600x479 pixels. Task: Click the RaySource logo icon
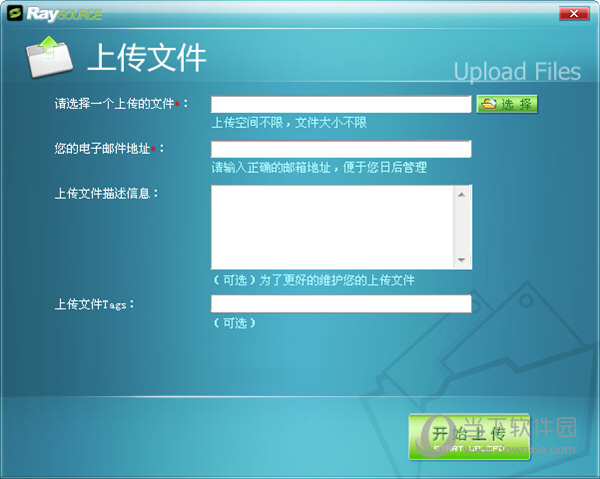(x=15, y=14)
